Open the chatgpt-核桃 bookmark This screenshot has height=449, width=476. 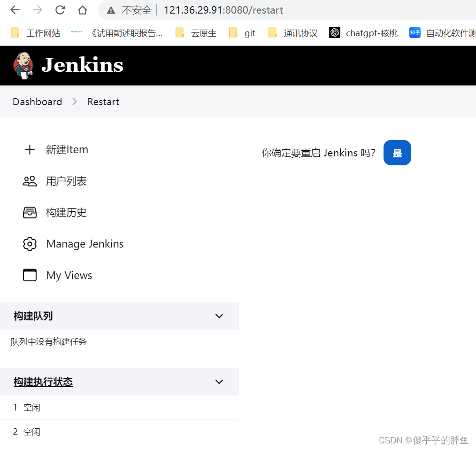click(x=363, y=33)
